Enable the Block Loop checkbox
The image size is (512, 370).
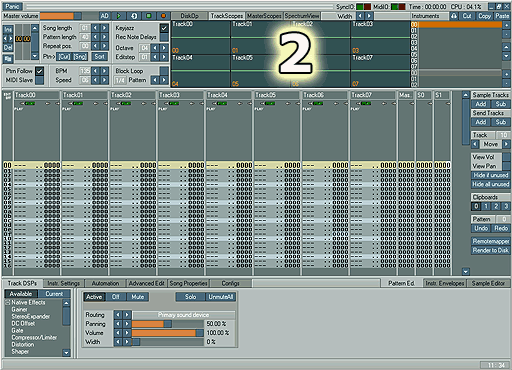pos(164,71)
